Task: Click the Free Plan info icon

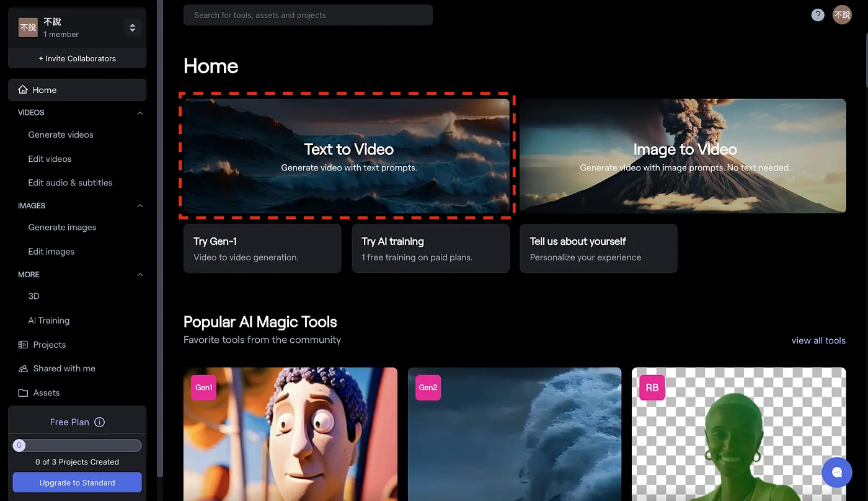Action: [x=99, y=422]
